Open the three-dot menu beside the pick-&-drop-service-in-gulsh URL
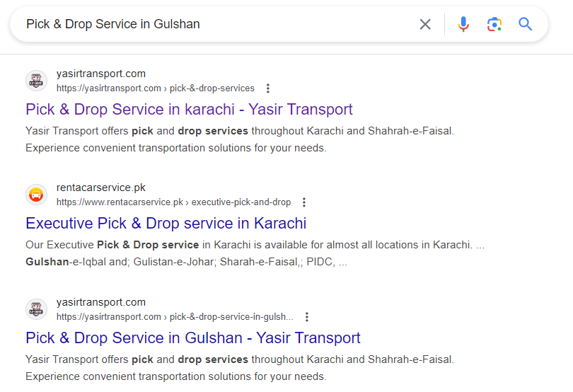 click(306, 317)
